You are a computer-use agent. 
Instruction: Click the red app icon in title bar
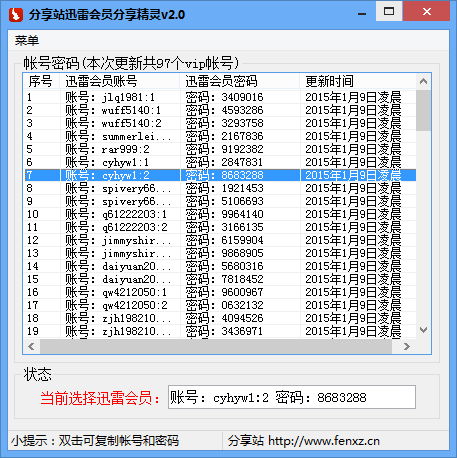(x=15, y=14)
